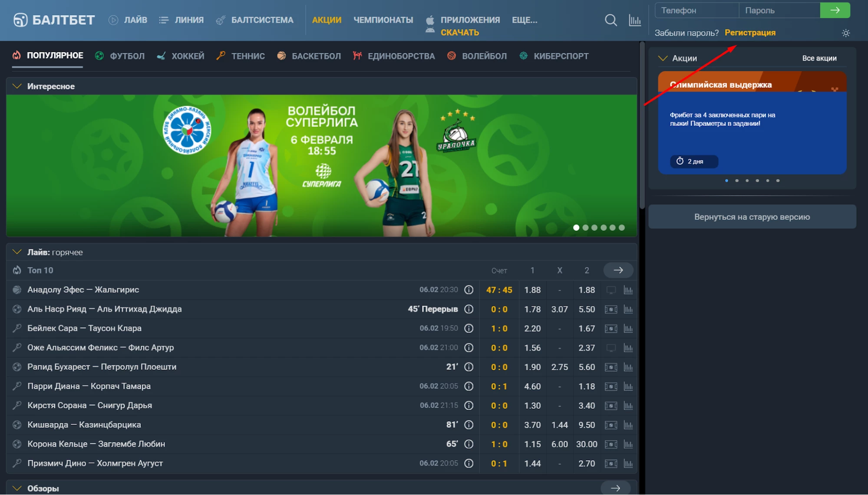This screenshot has height=495, width=868.
Task: Open video broadcast icon for Кишварда match
Action: pos(611,425)
